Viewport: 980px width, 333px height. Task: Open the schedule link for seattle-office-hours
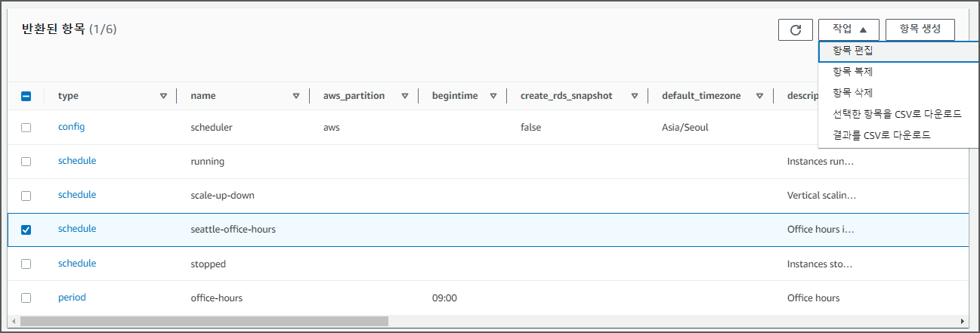[x=77, y=229]
